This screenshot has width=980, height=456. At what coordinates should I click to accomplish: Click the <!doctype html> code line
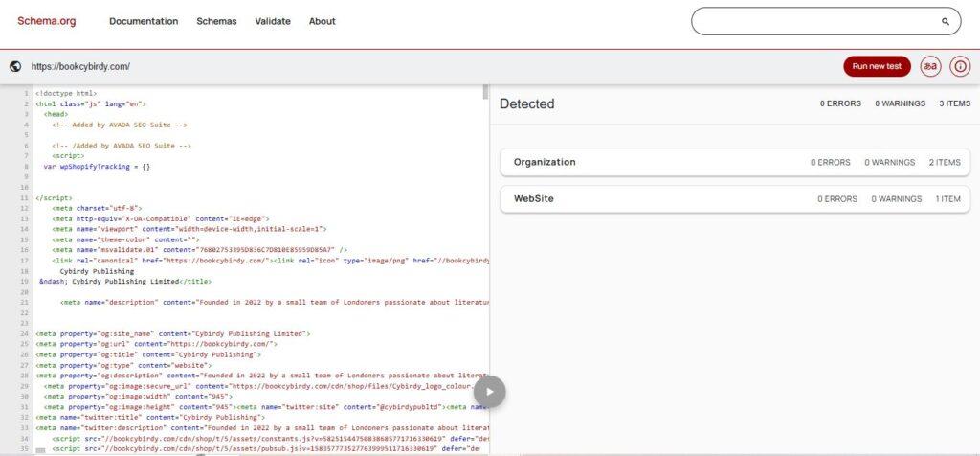tap(66, 93)
